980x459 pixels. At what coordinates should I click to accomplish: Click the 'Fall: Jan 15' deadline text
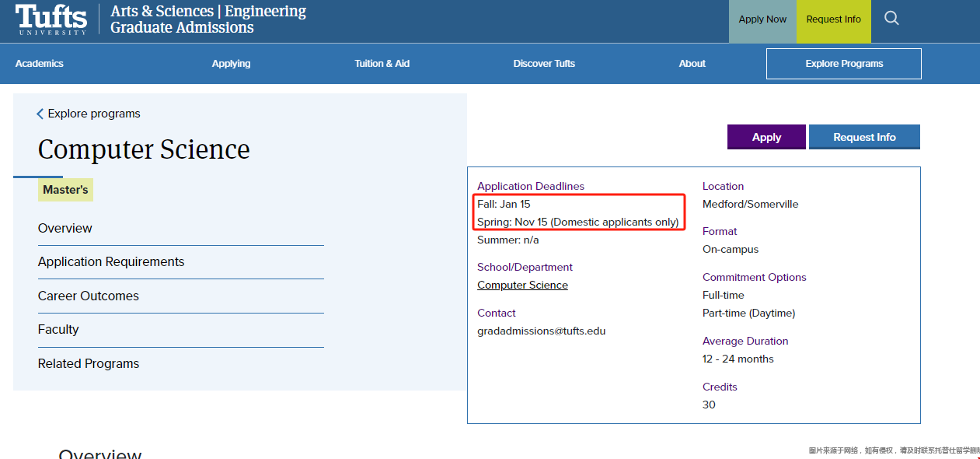504,205
